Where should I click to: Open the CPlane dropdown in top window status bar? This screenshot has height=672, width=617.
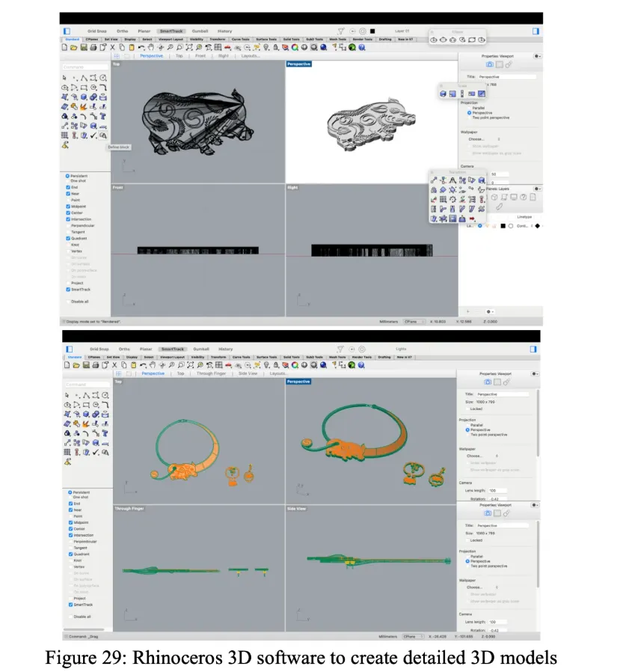tap(414, 322)
